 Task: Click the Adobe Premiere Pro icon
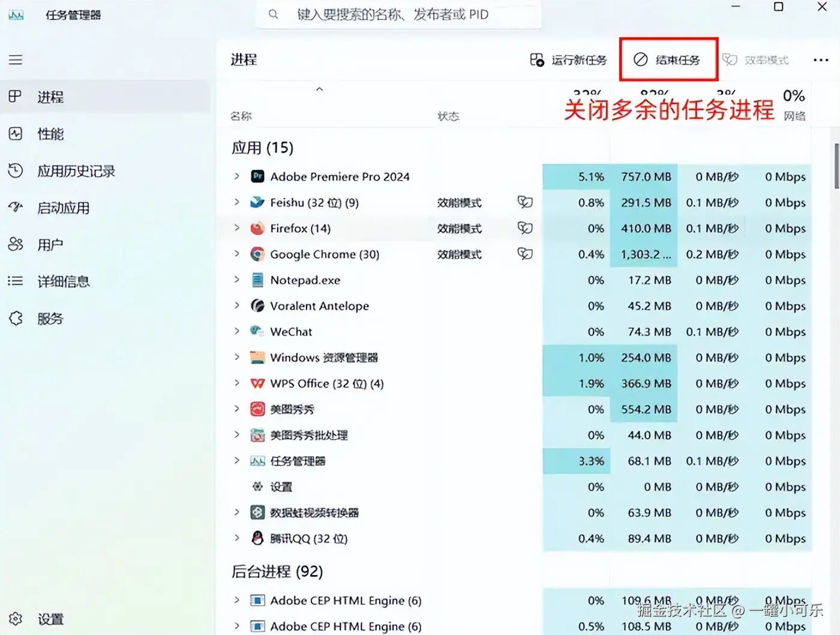coord(257,176)
